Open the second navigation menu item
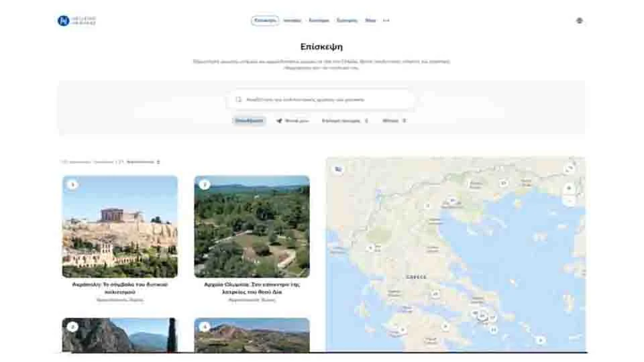Image resolution: width=644 pixels, height=362 pixels. 292,21
